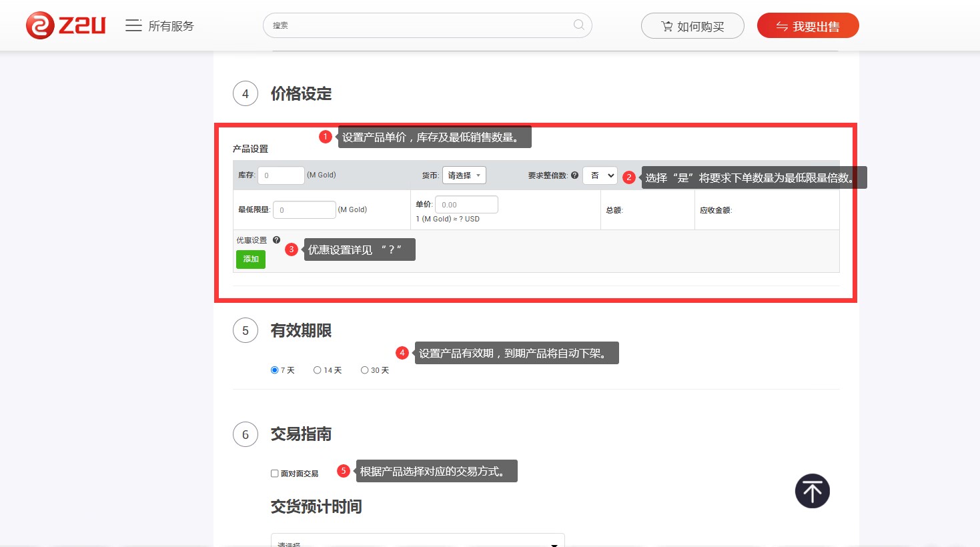The height and width of the screenshot is (547, 980).
Task: Click the 如何购买 button
Action: 692,26
